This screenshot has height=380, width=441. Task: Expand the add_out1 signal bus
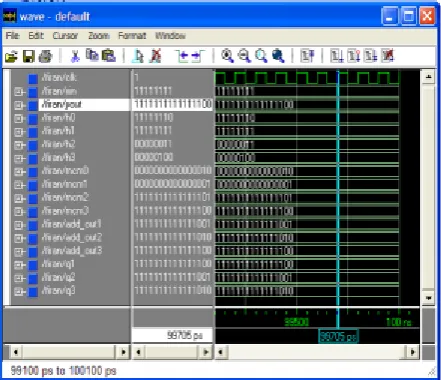(x=19, y=225)
